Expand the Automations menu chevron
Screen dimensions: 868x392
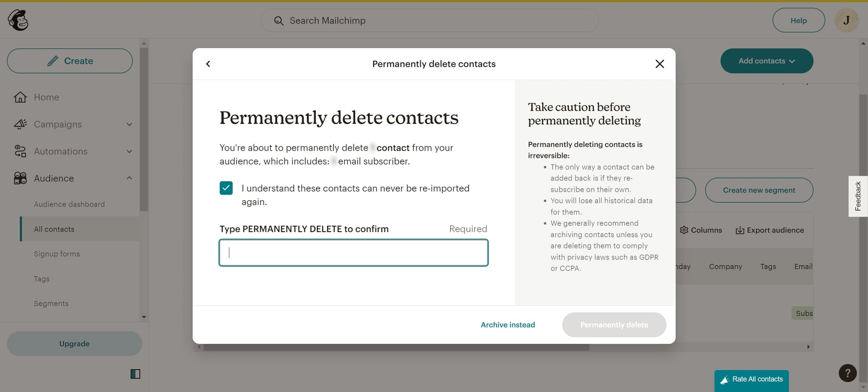129,152
